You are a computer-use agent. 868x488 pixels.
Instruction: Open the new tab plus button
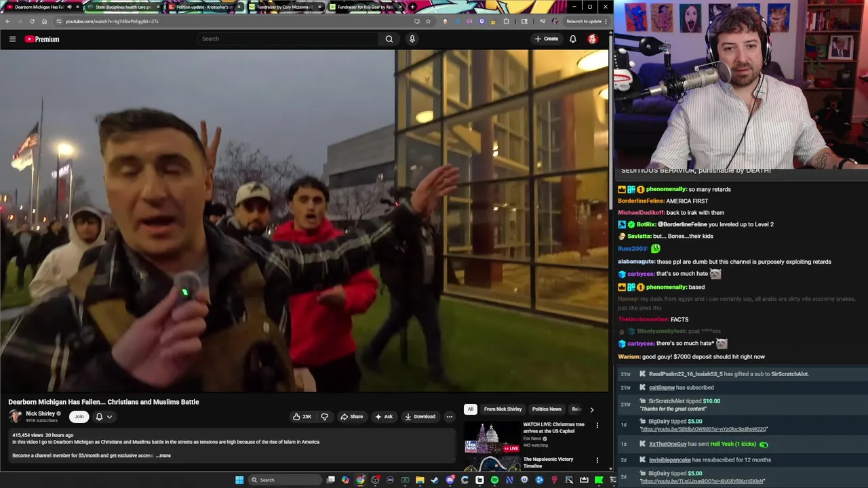412,7
